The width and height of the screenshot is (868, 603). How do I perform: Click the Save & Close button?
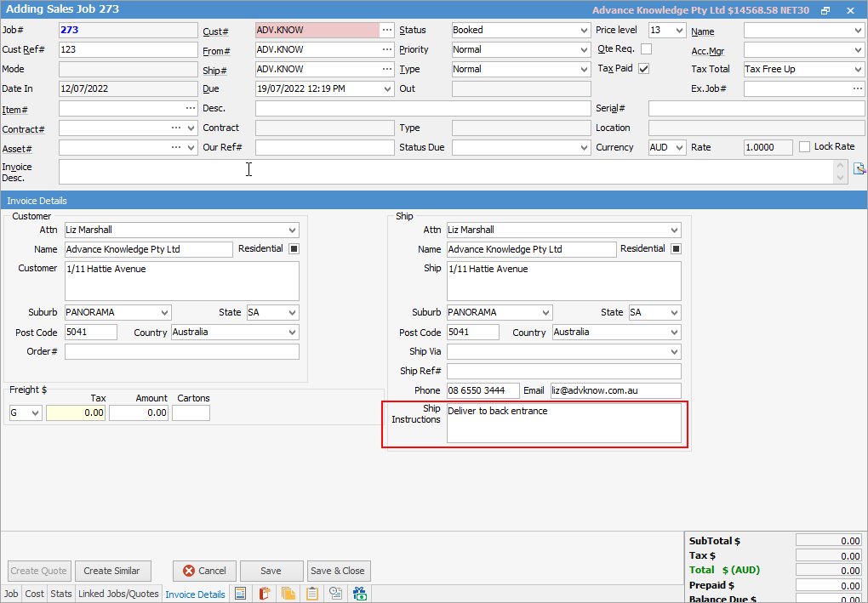[x=338, y=571]
